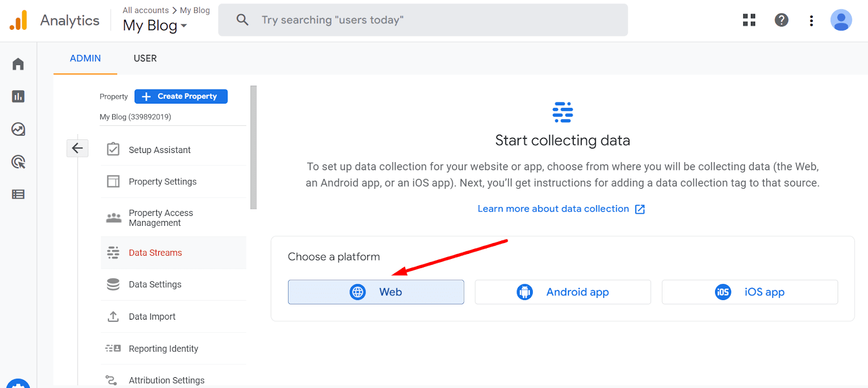Expand the My Blog property selector dropdown
This screenshot has height=388, width=868.
(x=155, y=26)
